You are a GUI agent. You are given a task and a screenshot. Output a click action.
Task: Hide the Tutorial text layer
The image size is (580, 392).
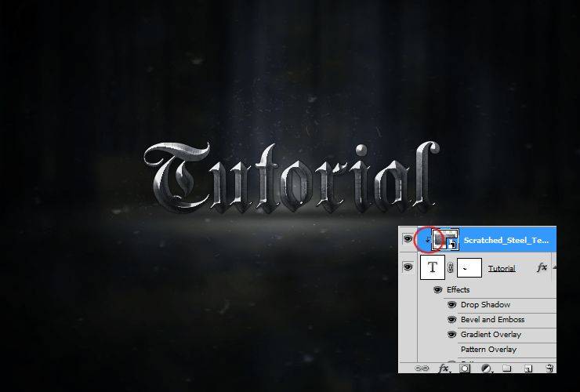tap(408, 267)
